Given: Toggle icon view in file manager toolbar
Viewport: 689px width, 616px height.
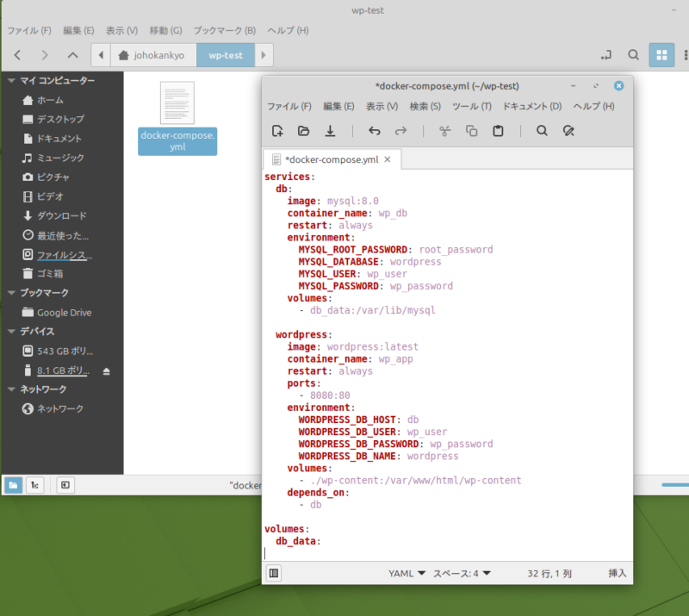Looking at the screenshot, I should [x=661, y=55].
